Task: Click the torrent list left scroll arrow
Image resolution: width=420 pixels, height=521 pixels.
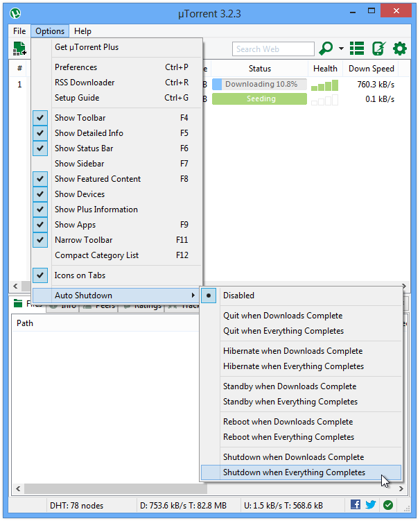Action: 16,286
